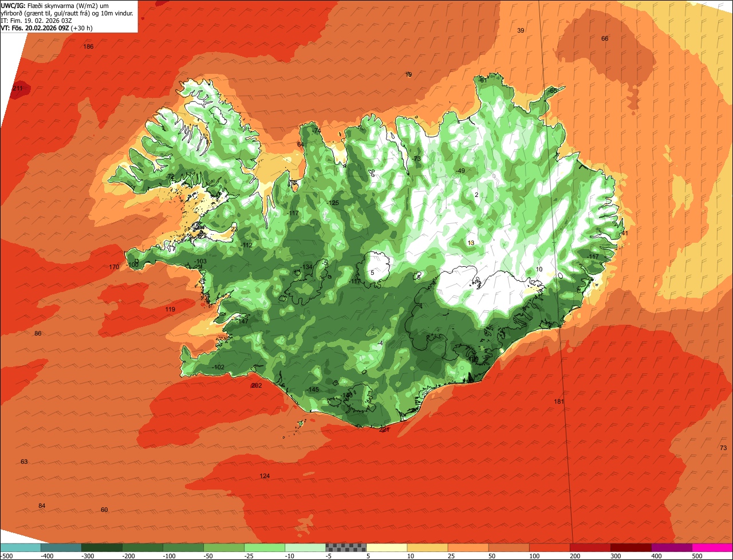Click the map value 63
The width and height of the screenshot is (733, 560).
(24, 462)
